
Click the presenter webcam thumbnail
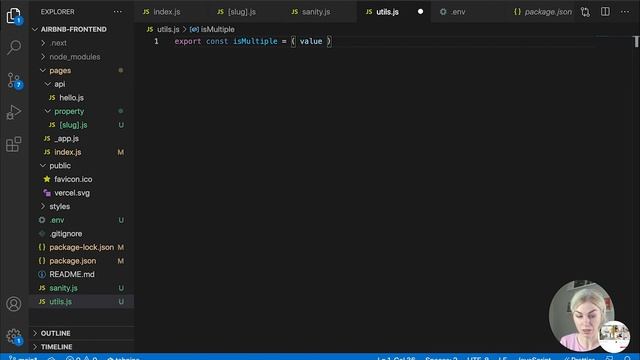coord(581,315)
